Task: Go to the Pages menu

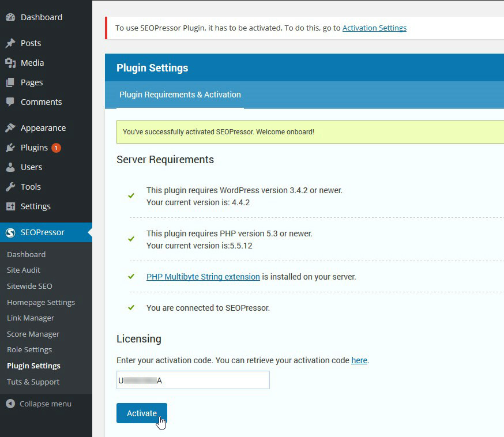Action: [32, 82]
